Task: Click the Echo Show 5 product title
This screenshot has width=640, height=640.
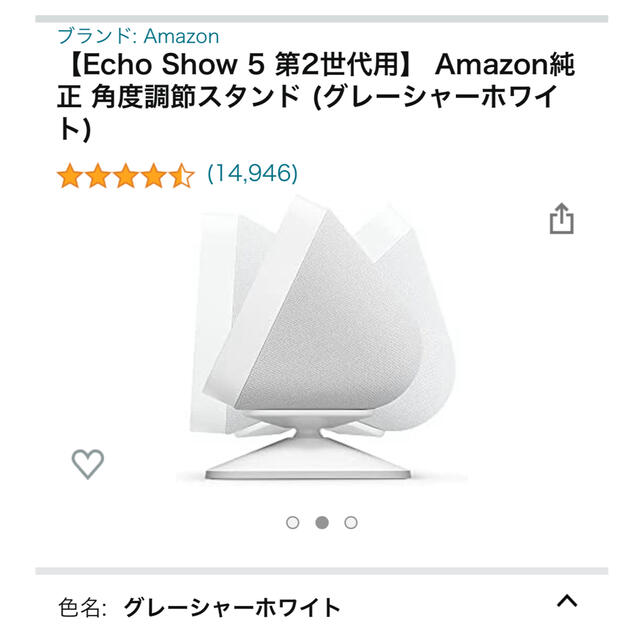Action: coord(316,97)
